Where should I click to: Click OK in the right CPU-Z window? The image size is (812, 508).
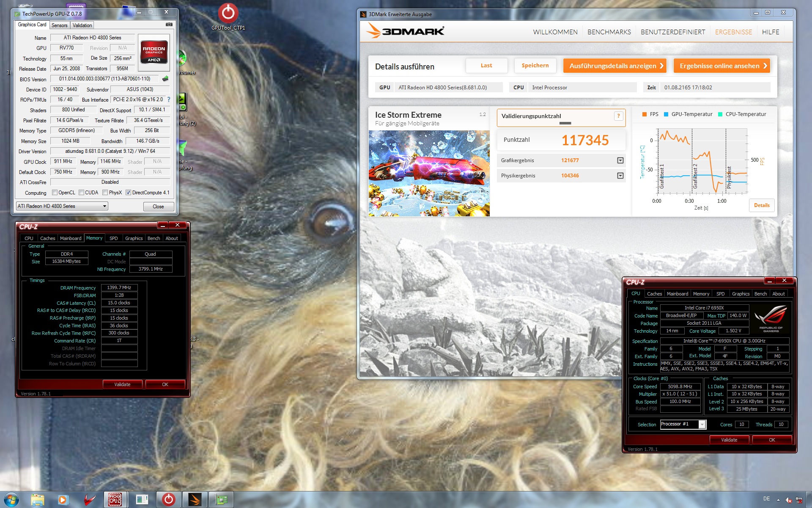(x=772, y=440)
